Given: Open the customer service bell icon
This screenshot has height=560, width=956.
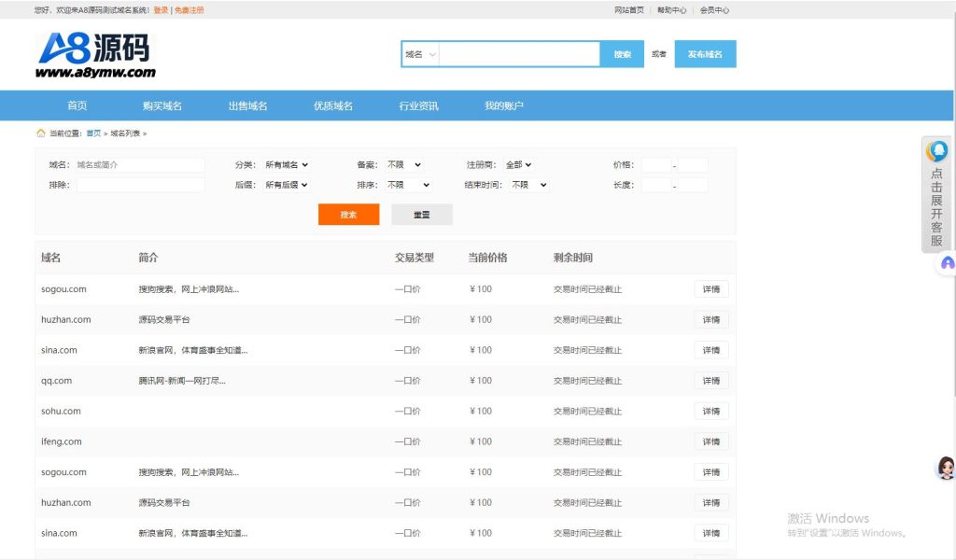Looking at the screenshot, I should [936, 150].
